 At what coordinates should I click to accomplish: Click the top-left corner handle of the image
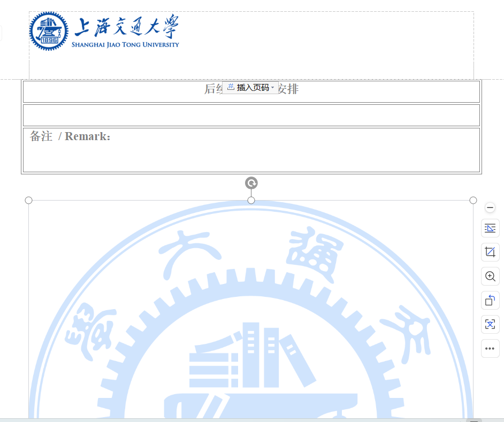pos(28,200)
